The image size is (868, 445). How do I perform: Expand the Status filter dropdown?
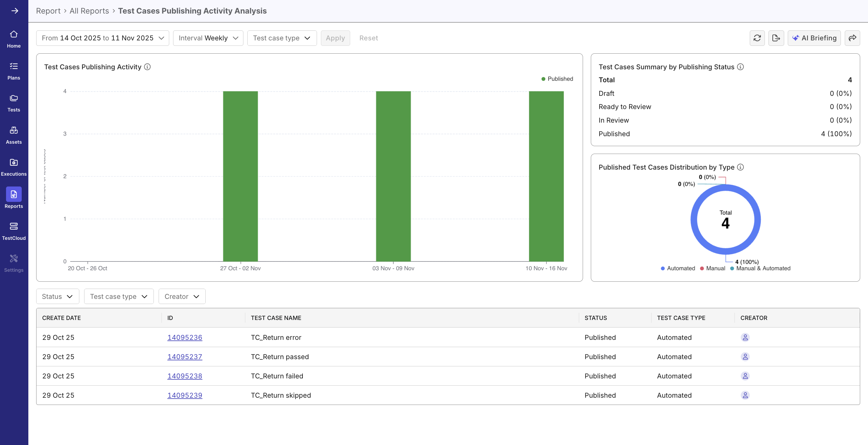(57, 296)
